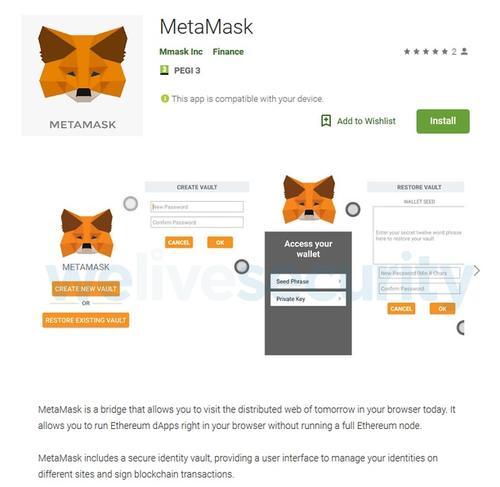500x487 pixels.
Task: Open the Create Vault password screenshot
Action: (197, 215)
